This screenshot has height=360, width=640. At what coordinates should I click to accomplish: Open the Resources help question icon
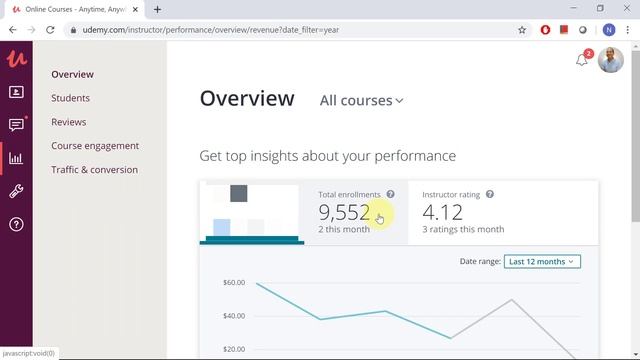pyautogui.click(x=16, y=224)
